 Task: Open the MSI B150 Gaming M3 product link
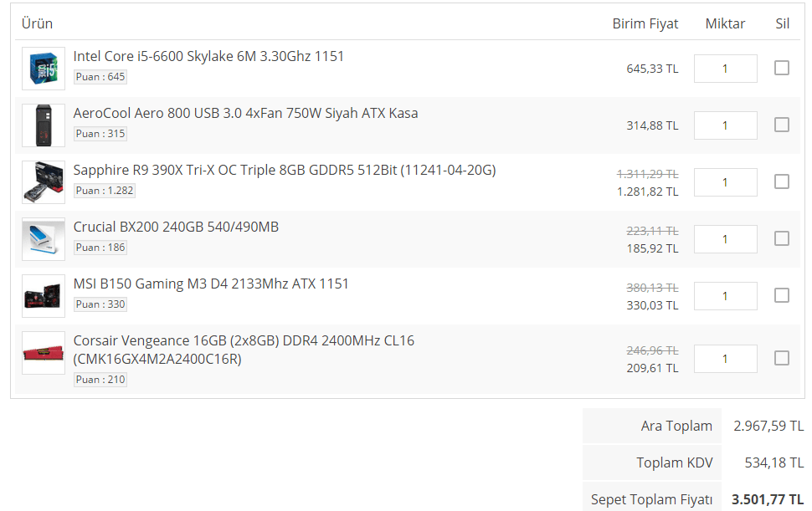211,284
